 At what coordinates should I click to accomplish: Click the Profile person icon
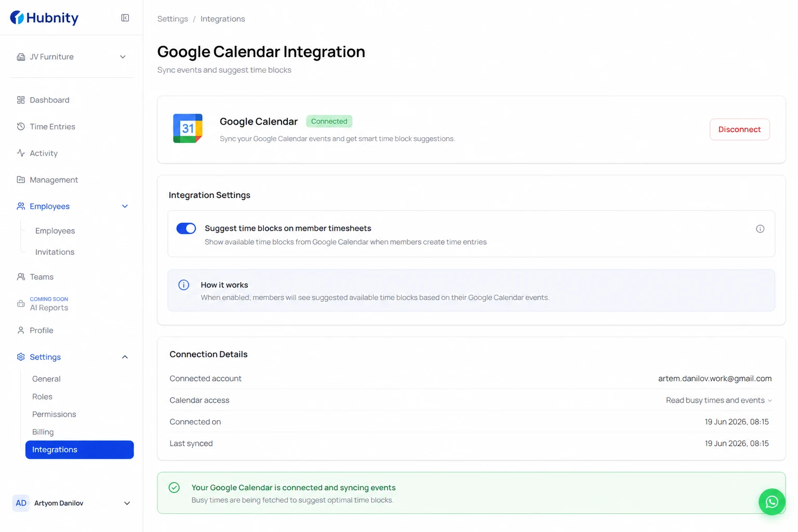coord(21,330)
